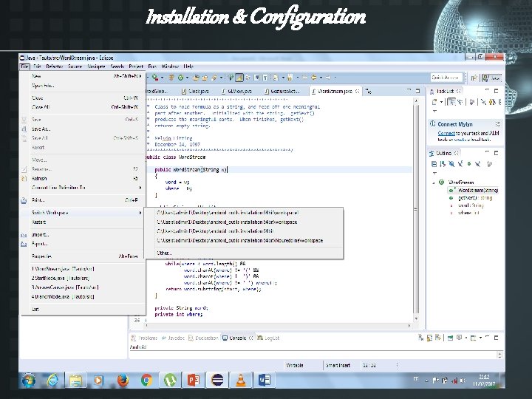Viewport: 532px width, 399px height.
Task: Expand Convert Line Delimiters To submenu
Action: point(83,188)
